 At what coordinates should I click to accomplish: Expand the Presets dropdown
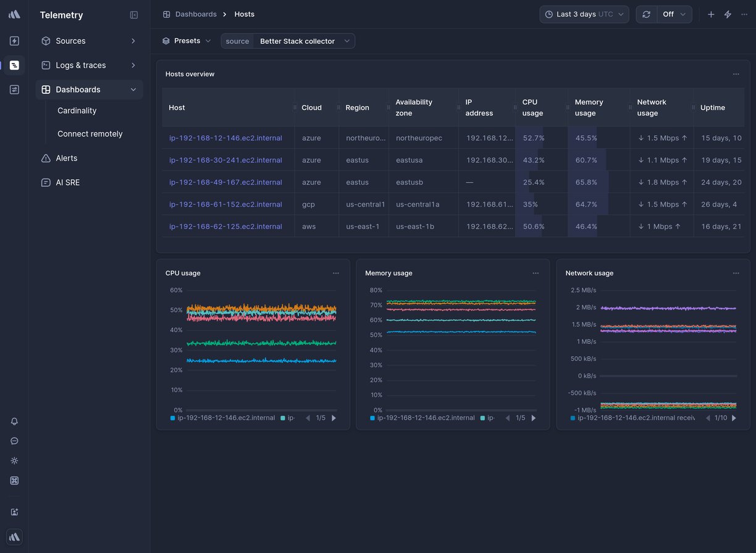point(187,41)
